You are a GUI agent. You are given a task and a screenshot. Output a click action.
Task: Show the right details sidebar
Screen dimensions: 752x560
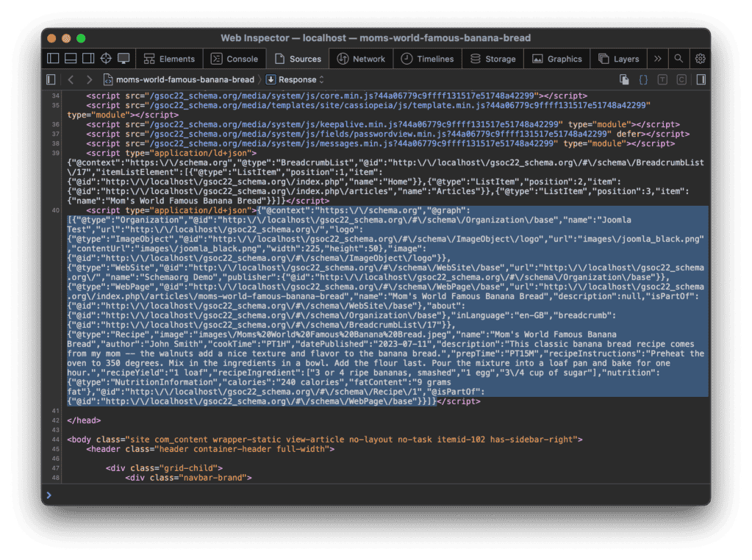[x=701, y=79]
